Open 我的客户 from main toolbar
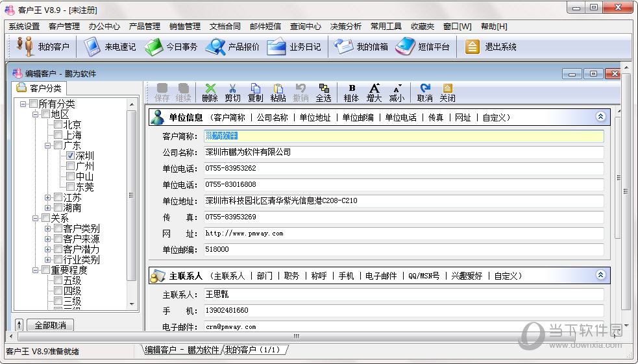Image resolution: width=638 pixels, height=364 pixels. [42, 47]
